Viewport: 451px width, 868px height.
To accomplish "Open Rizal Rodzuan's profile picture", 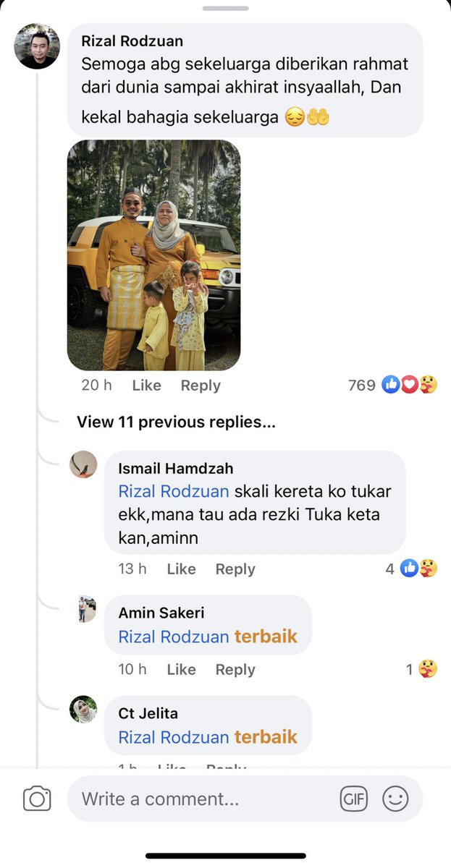I will pos(37,46).
